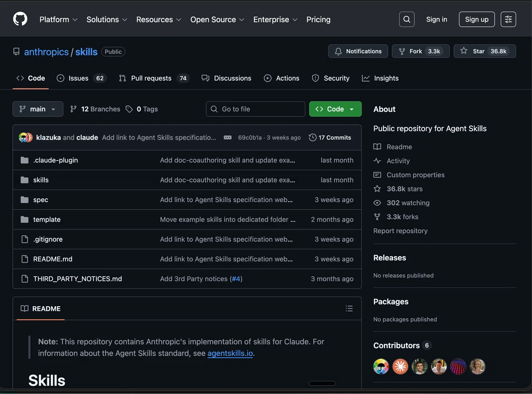Open skills repository name link
The height and width of the screenshot is (394, 532).
86,52
